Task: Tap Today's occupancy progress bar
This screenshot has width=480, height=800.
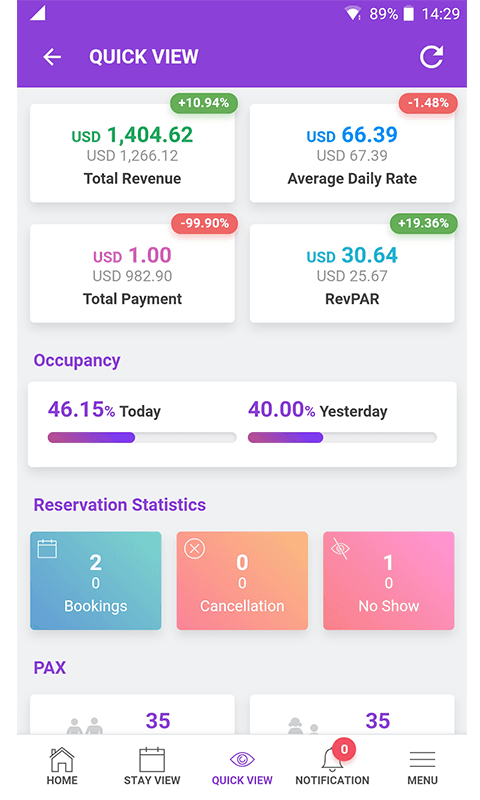Action: 142,437
